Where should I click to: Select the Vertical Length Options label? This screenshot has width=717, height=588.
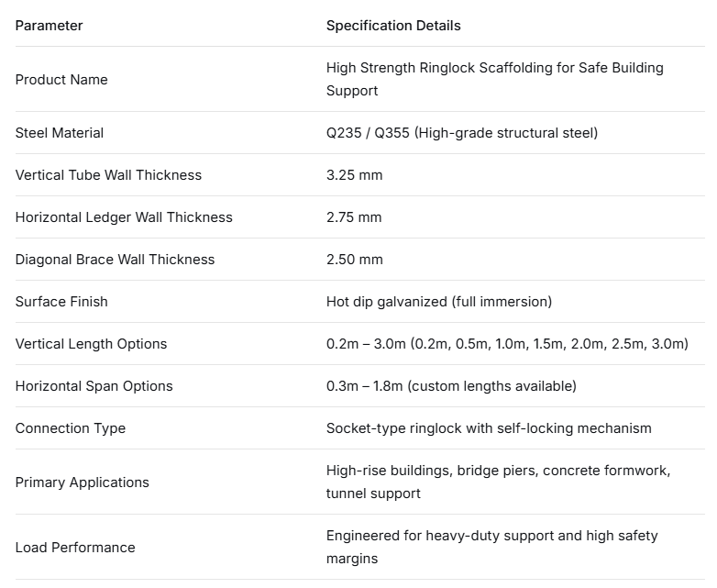91,344
